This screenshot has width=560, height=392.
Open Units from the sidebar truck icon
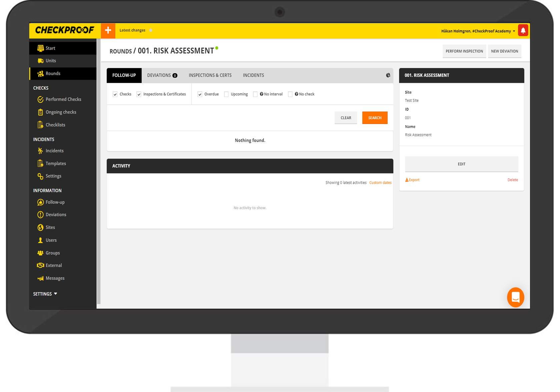tap(51, 61)
